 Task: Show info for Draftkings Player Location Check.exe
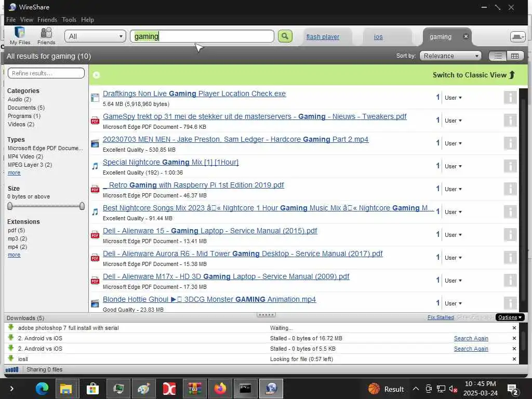pos(510,97)
